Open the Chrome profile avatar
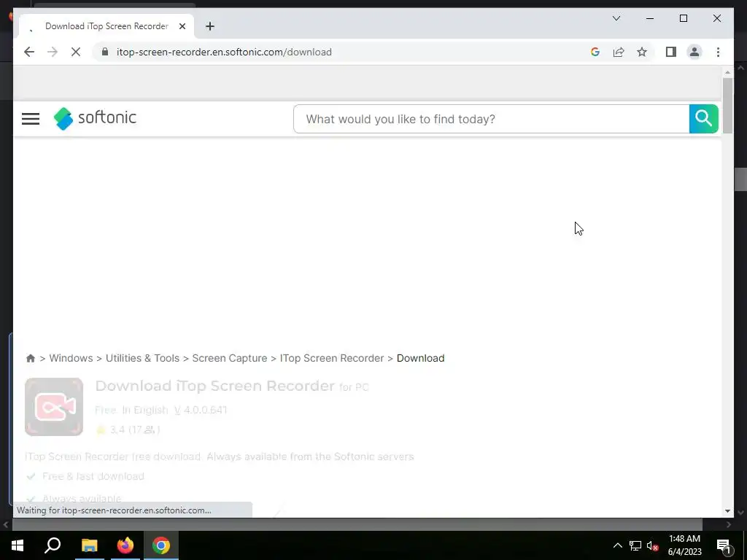 [694, 52]
